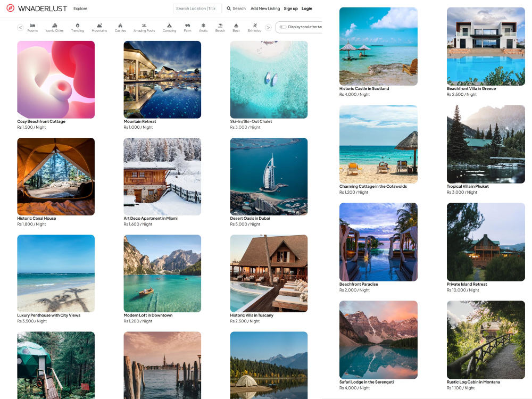
Task: Click the right arrow of category filters
Action: [x=268, y=28]
